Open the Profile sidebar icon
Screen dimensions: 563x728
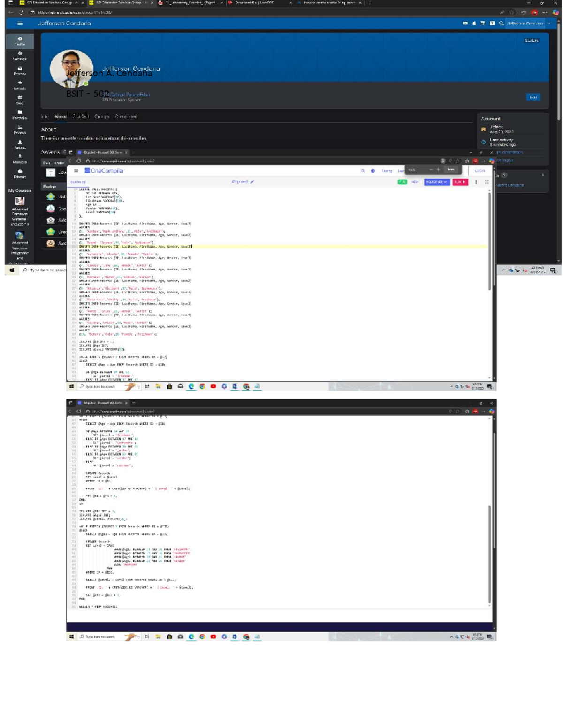(20, 39)
